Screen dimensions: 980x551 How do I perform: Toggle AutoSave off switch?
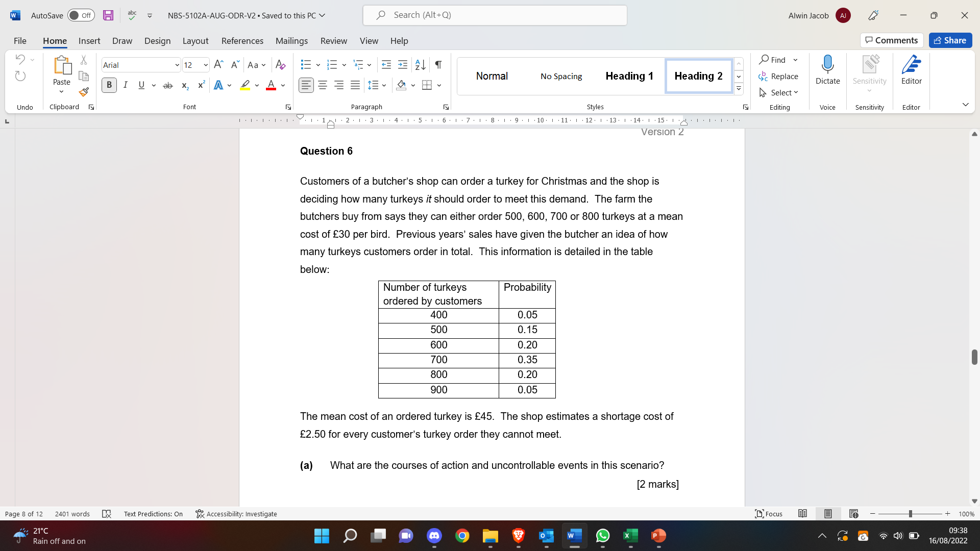point(81,15)
